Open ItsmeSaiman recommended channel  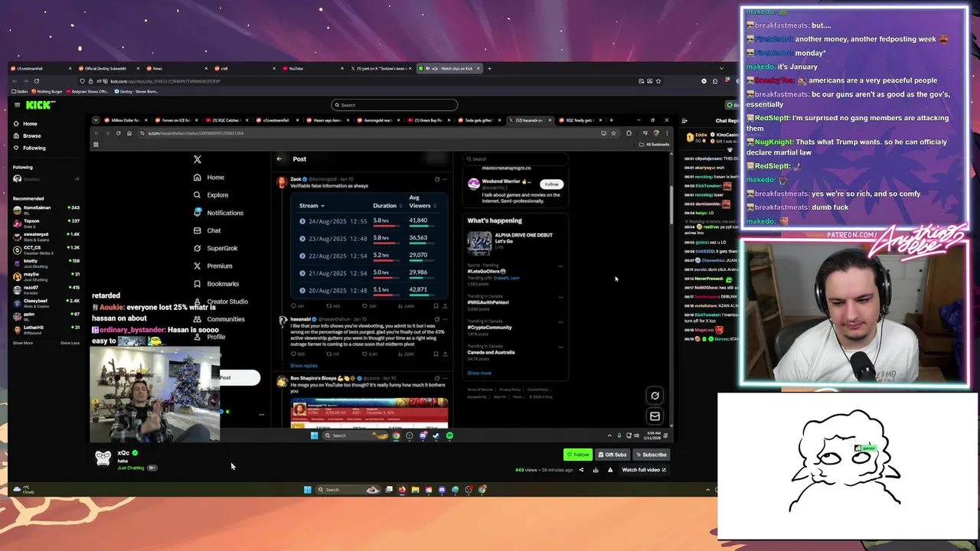pyautogui.click(x=46, y=210)
